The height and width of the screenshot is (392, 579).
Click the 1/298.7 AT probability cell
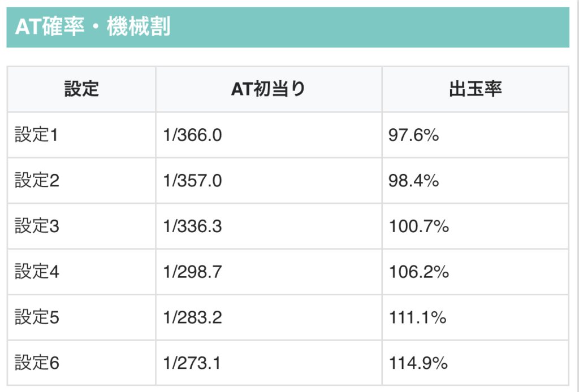pyautogui.click(x=192, y=272)
